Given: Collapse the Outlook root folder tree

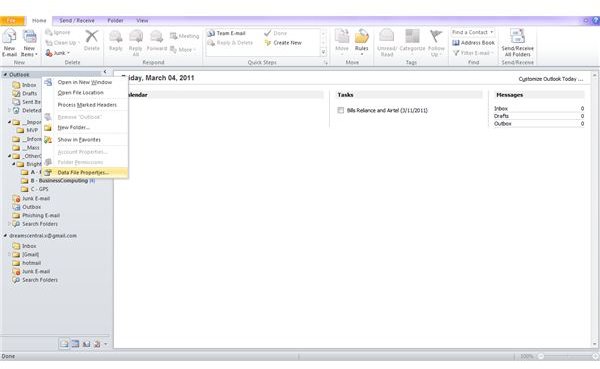Looking at the screenshot, I should pos(5,75).
